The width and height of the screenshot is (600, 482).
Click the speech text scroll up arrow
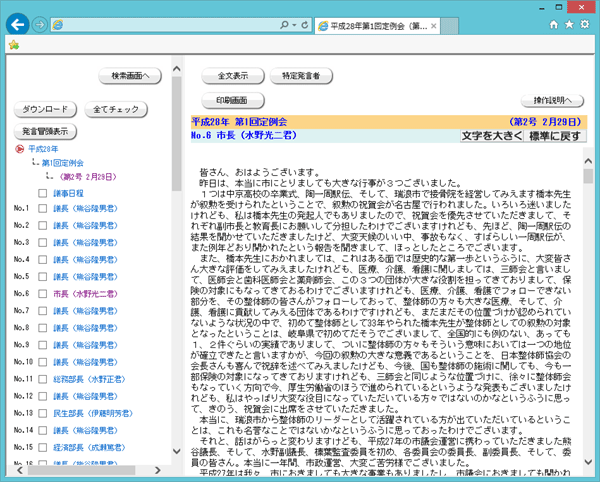(588, 161)
